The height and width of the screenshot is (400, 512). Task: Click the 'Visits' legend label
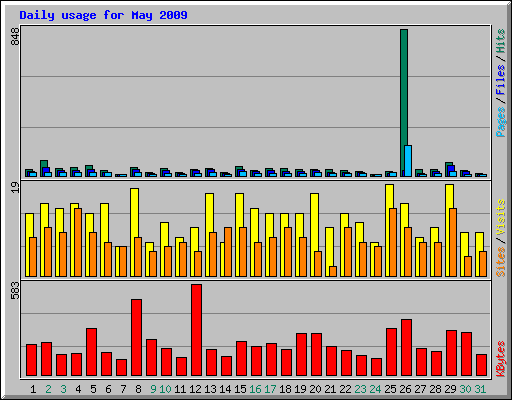point(500,217)
